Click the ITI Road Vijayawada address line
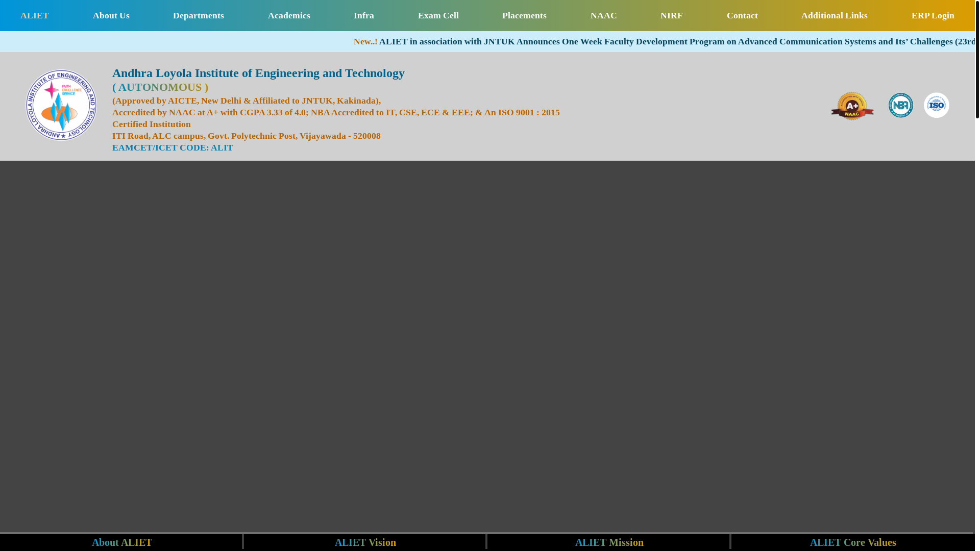This screenshot has width=980, height=551. tap(247, 136)
